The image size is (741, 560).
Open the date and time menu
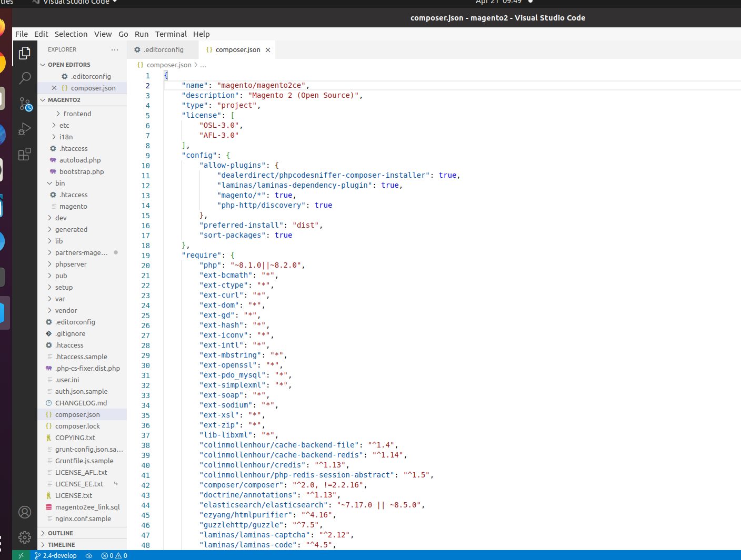coord(497,2)
